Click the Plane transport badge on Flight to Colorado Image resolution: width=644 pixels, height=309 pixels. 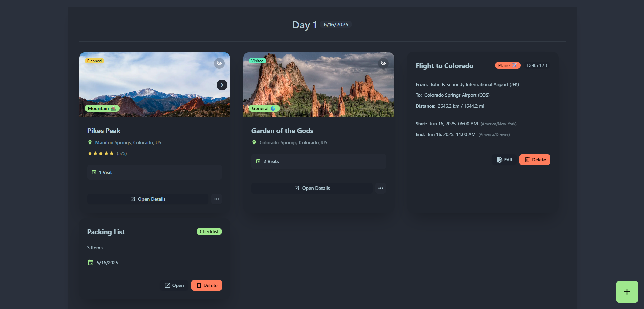pos(508,65)
